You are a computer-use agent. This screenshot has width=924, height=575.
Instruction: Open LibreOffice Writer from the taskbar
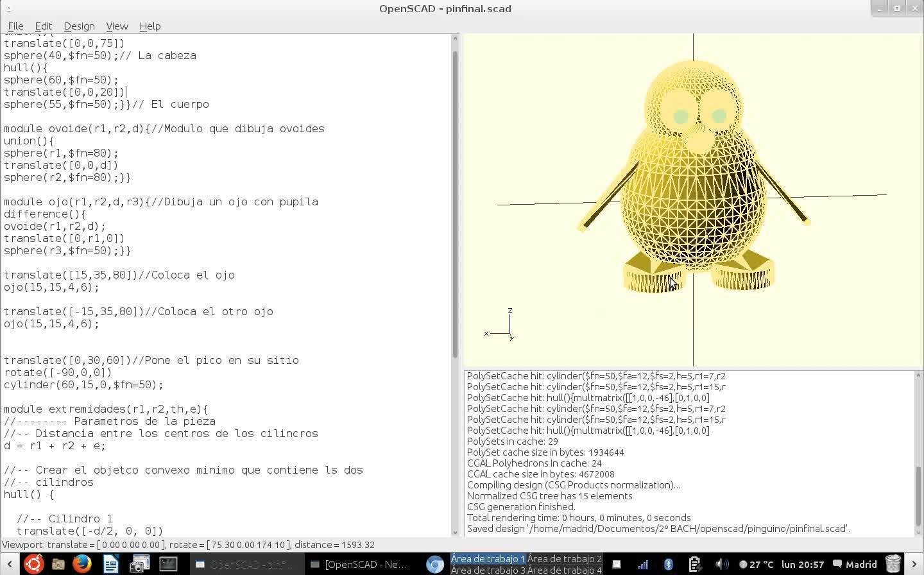point(110,564)
